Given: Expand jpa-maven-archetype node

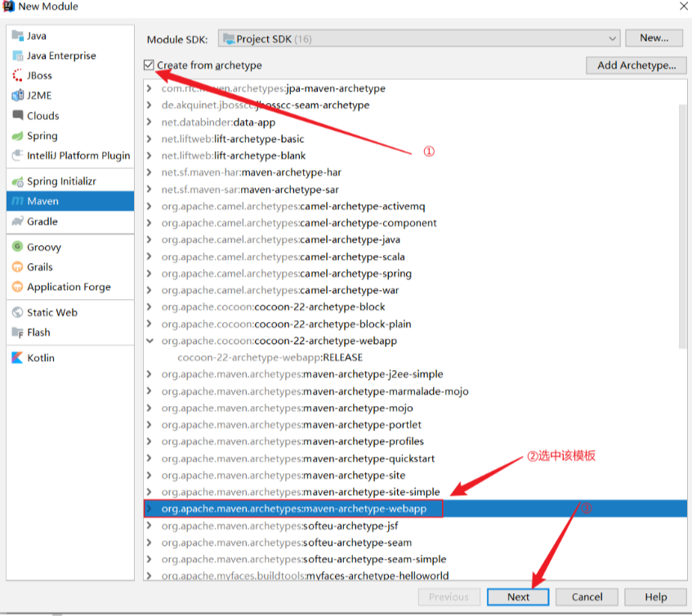Looking at the screenshot, I should (x=150, y=88).
